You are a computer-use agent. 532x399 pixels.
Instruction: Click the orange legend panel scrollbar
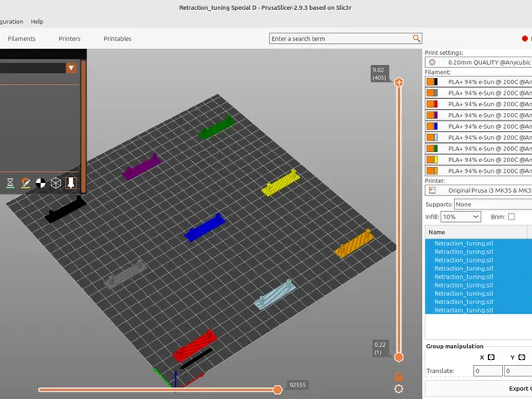(x=83, y=126)
